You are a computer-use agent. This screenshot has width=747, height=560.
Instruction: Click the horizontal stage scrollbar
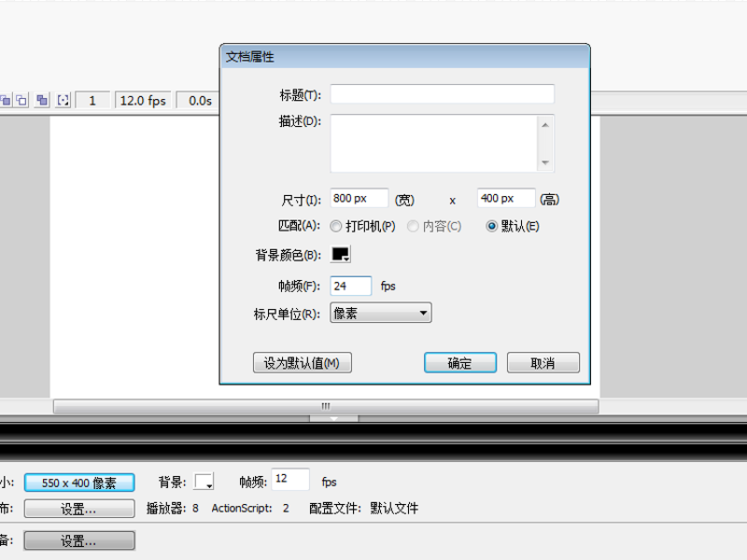(326, 406)
